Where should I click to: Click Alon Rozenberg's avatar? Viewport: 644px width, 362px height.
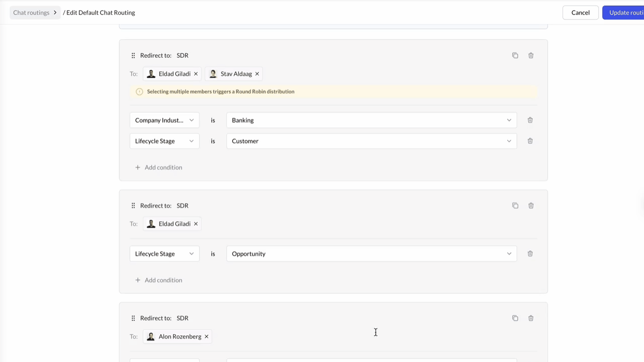coord(151,336)
